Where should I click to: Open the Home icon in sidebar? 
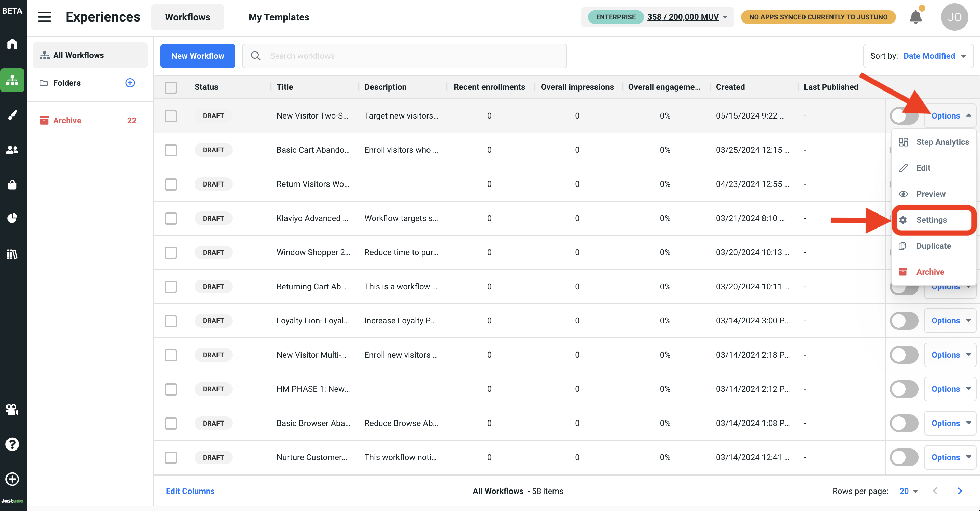[12, 44]
